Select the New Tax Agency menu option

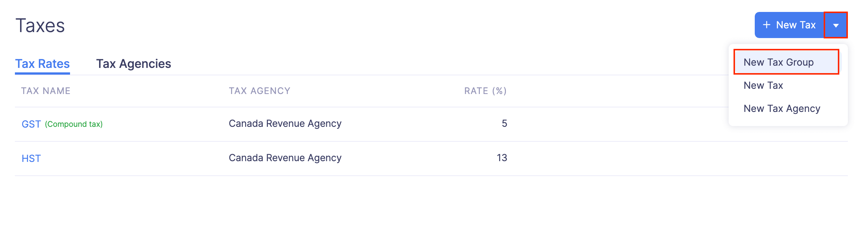pyautogui.click(x=782, y=109)
